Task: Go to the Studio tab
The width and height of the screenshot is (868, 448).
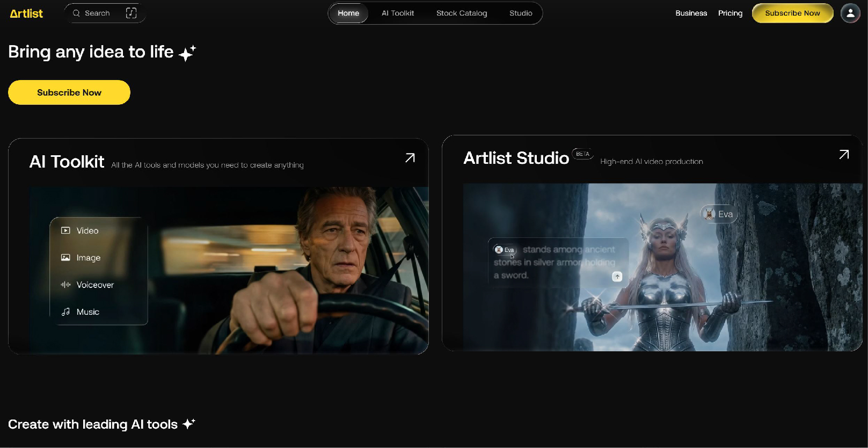Action: point(521,13)
